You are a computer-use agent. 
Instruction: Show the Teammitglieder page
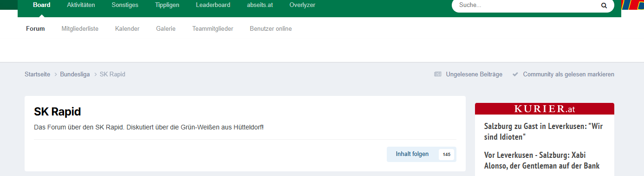pyautogui.click(x=213, y=28)
